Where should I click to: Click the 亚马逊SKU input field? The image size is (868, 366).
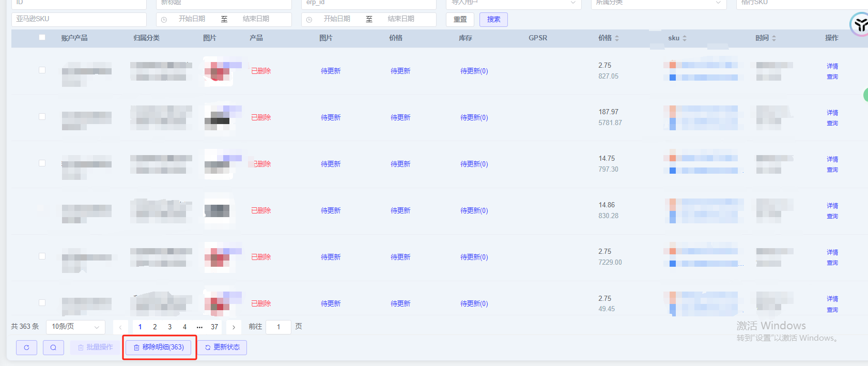pos(79,19)
